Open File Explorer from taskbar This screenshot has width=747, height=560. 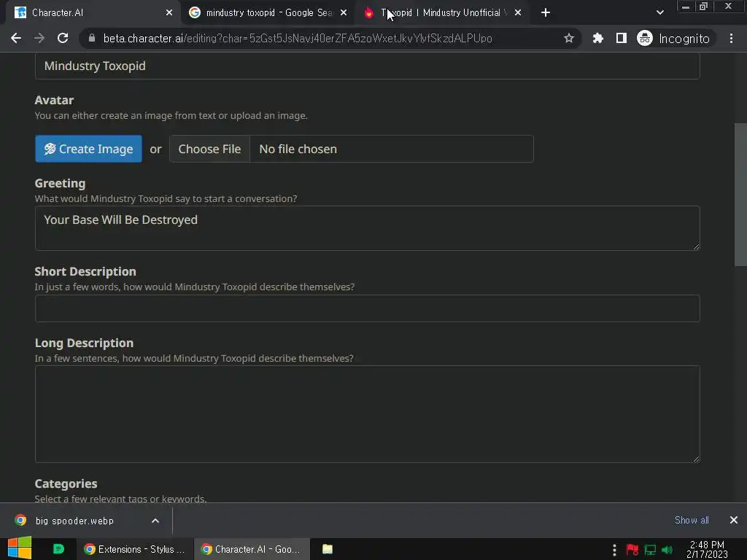[x=328, y=549]
